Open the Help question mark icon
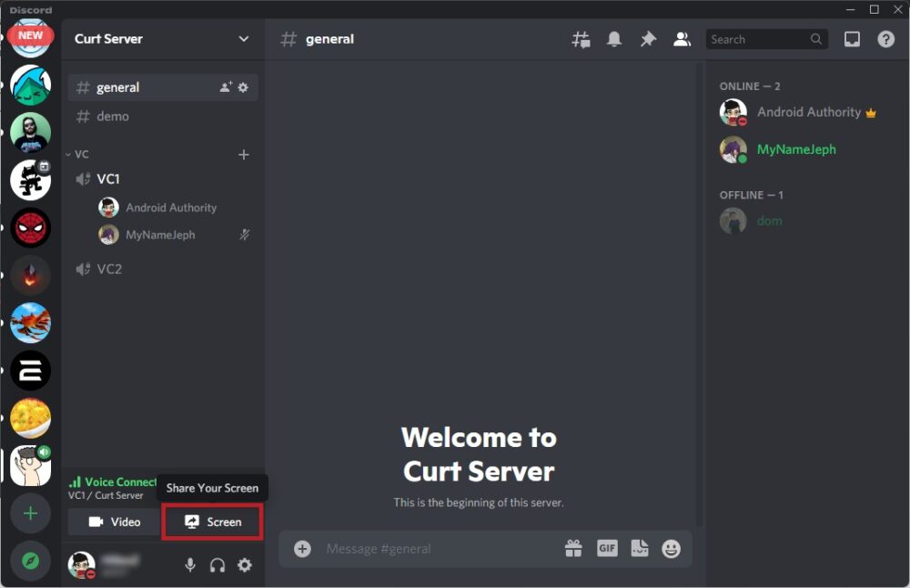Viewport: 910px width, 588px height. coord(885,39)
